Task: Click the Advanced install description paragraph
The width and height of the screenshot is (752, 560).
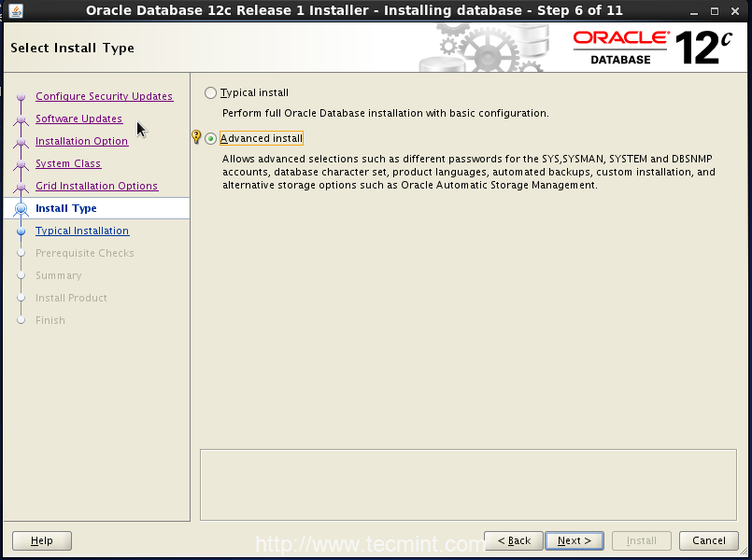Action: click(x=469, y=172)
